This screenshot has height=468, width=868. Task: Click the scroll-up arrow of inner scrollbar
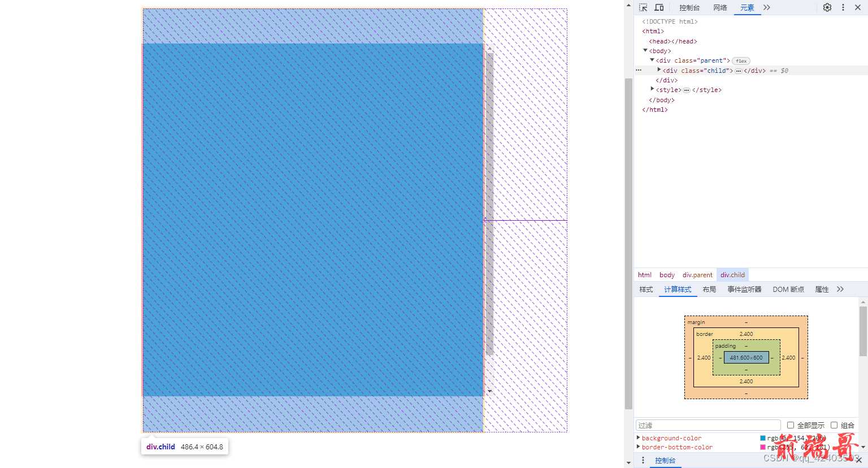coord(489,48)
